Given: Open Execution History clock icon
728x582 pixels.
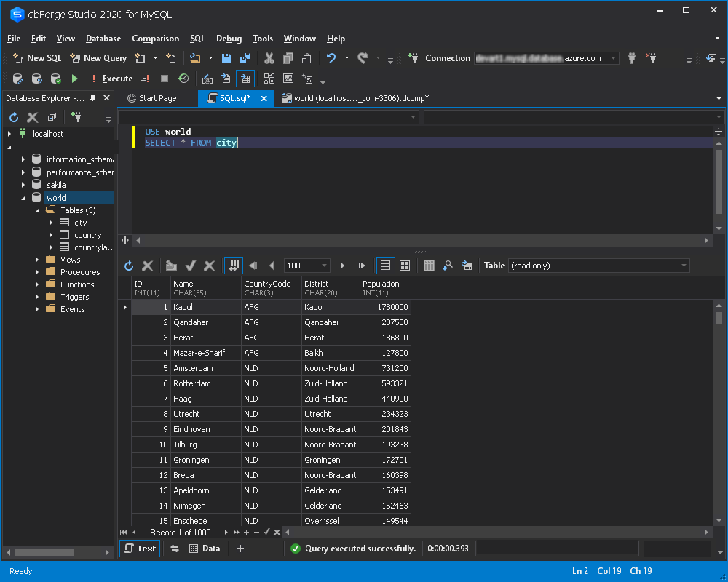Looking at the screenshot, I should coord(183,79).
